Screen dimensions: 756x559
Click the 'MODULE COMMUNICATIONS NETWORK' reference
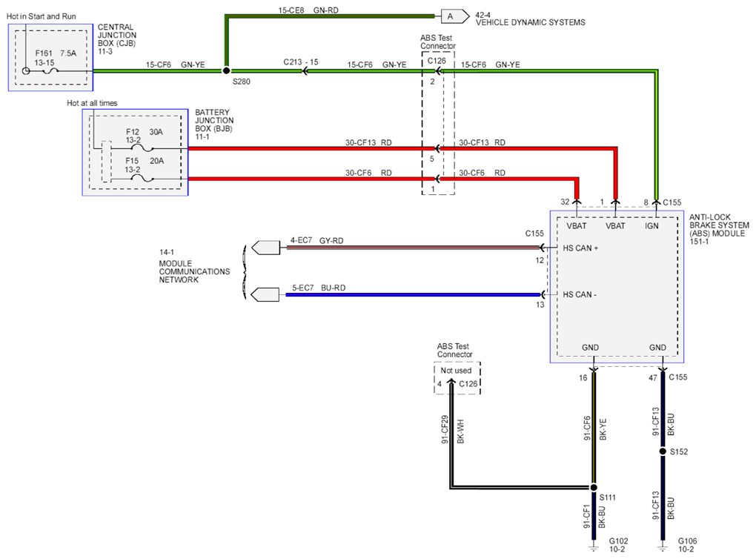click(194, 271)
